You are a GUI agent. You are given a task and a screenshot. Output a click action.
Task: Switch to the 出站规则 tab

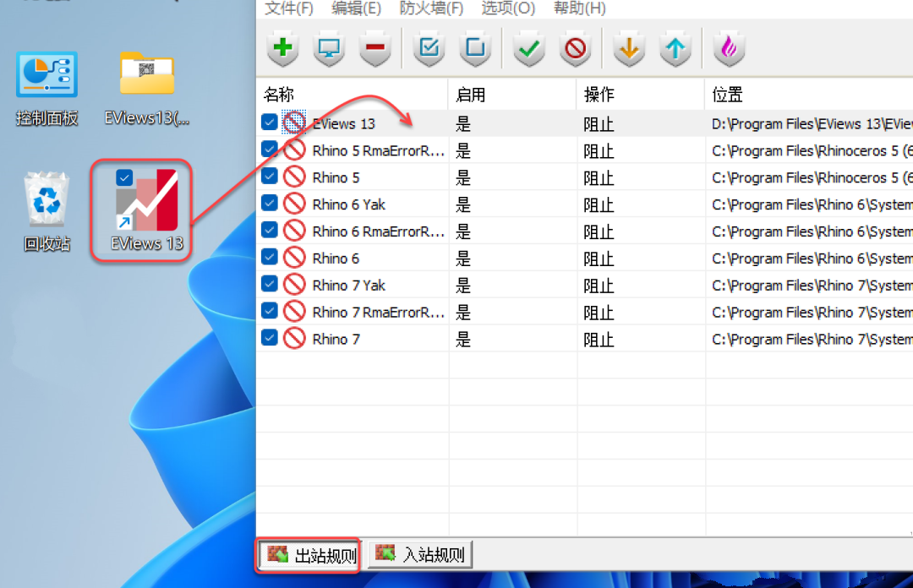coord(311,555)
